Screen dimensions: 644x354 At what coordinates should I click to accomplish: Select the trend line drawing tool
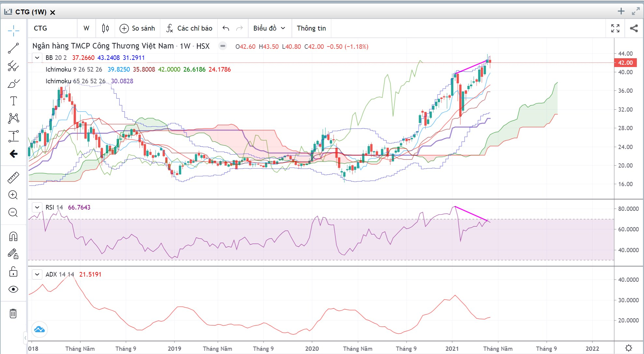tap(13, 48)
